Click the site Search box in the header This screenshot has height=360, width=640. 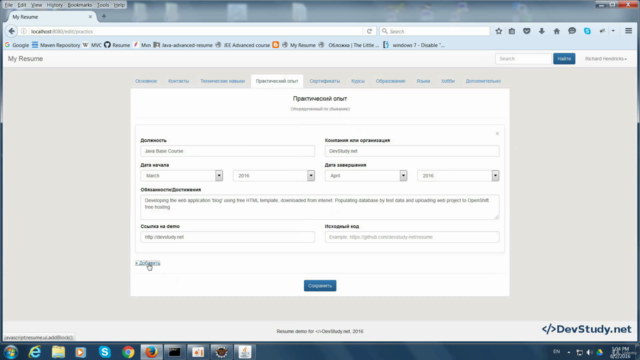click(x=523, y=59)
